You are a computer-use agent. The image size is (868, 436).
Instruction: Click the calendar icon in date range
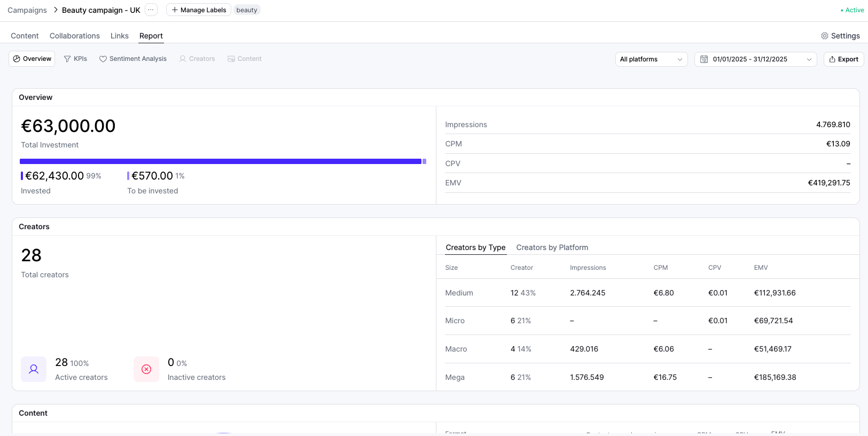704,59
